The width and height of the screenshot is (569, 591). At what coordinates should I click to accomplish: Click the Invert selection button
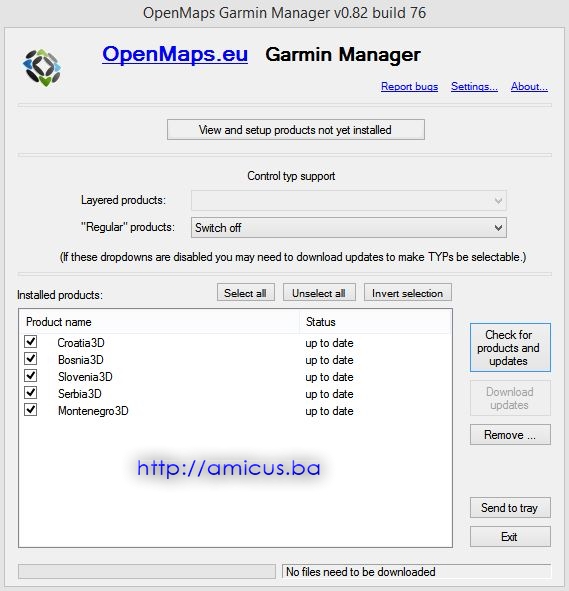point(408,293)
